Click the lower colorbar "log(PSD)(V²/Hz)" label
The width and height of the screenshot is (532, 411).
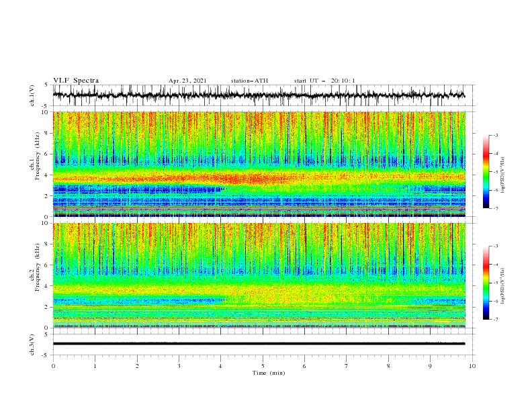pos(502,286)
